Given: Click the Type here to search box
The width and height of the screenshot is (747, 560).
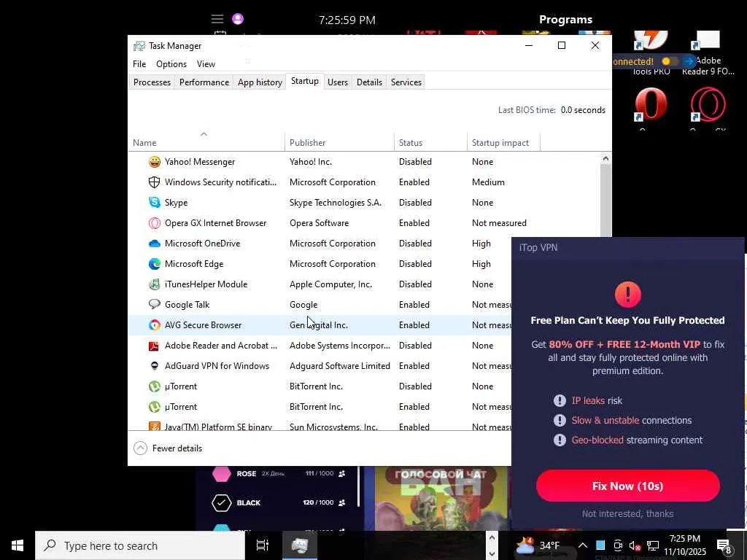Looking at the screenshot, I should 140,545.
